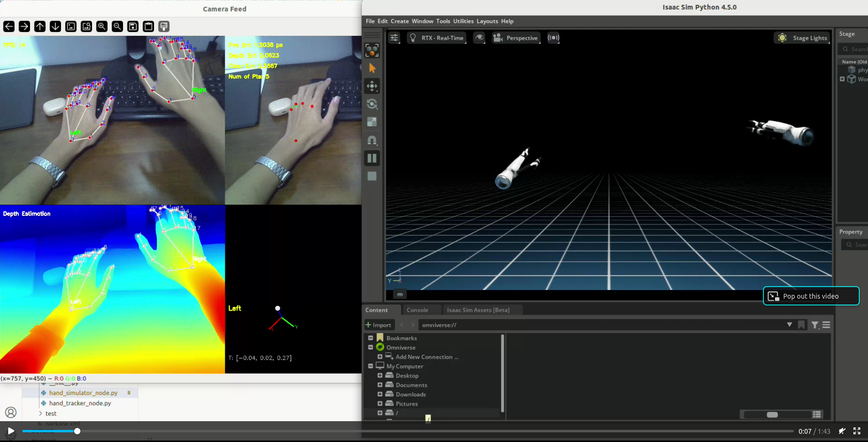
Task: Collapse the My Computer tree node
Action: [x=371, y=366]
